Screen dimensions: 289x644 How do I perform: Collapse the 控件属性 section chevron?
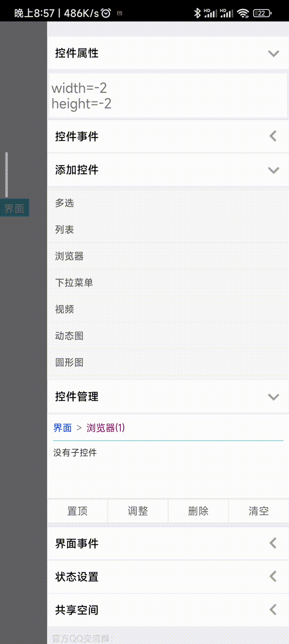(273, 53)
